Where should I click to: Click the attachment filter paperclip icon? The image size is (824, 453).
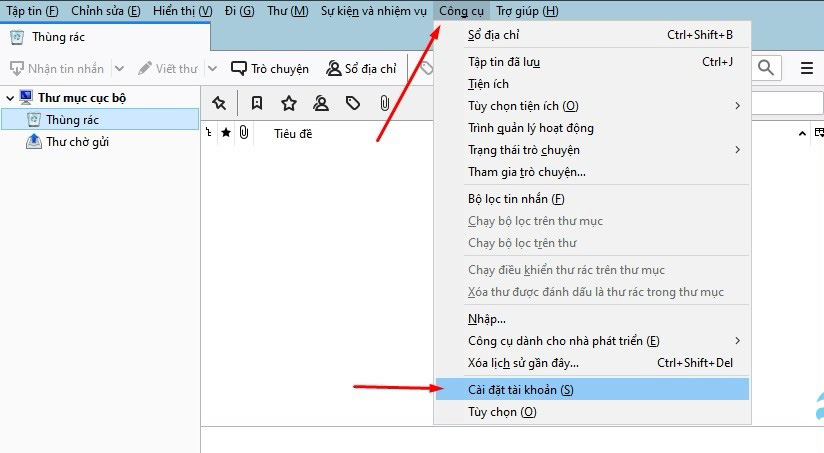(x=384, y=103)
